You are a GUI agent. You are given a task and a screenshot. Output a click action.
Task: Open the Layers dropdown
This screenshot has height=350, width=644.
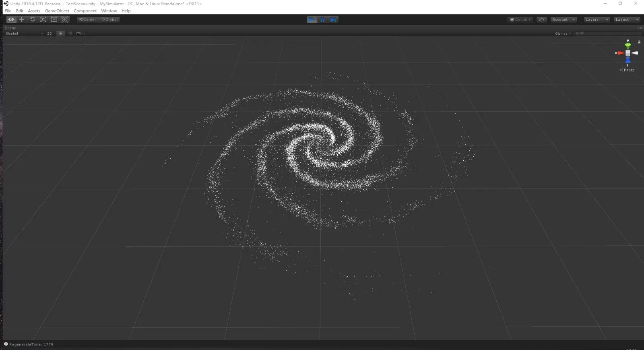(597, 19)
